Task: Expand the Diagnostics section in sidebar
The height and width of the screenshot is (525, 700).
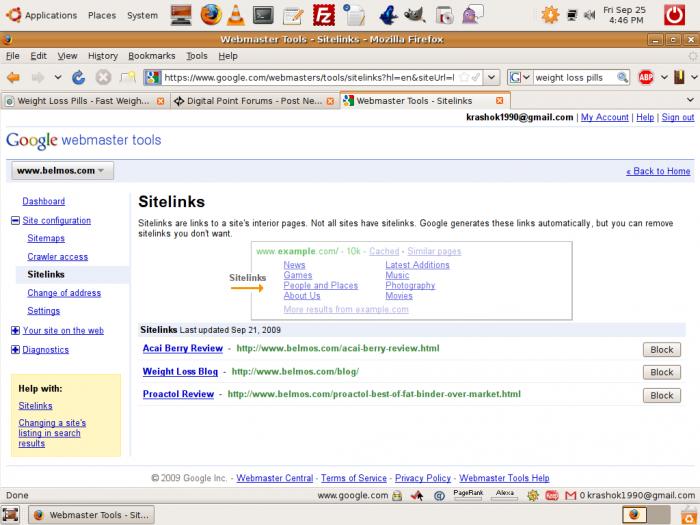Action: (x=15, y=350)
